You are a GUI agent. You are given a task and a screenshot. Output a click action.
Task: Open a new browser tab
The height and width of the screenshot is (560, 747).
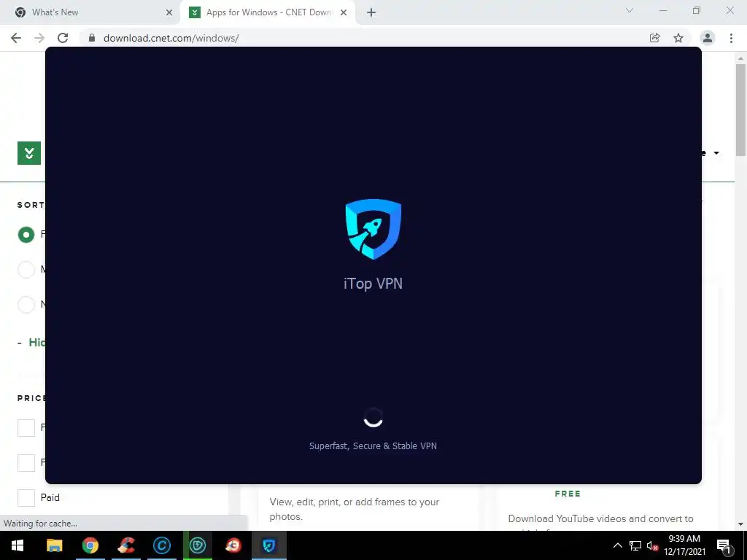point(371,12)
